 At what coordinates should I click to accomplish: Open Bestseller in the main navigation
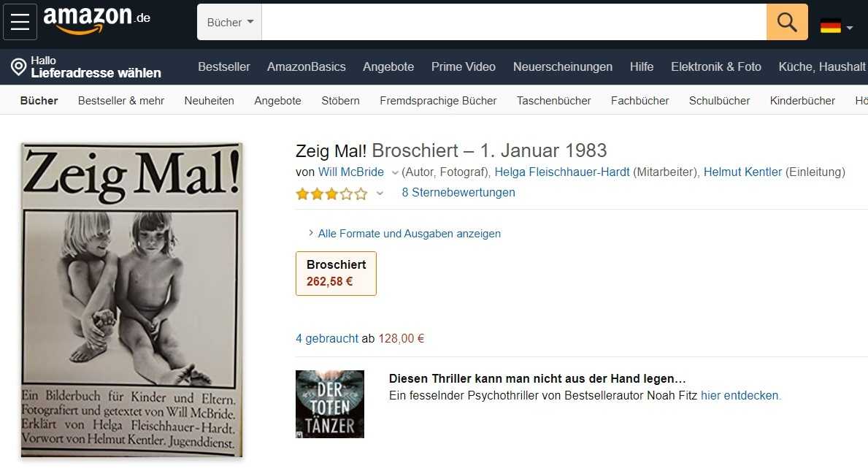click(x=224, y=67)
